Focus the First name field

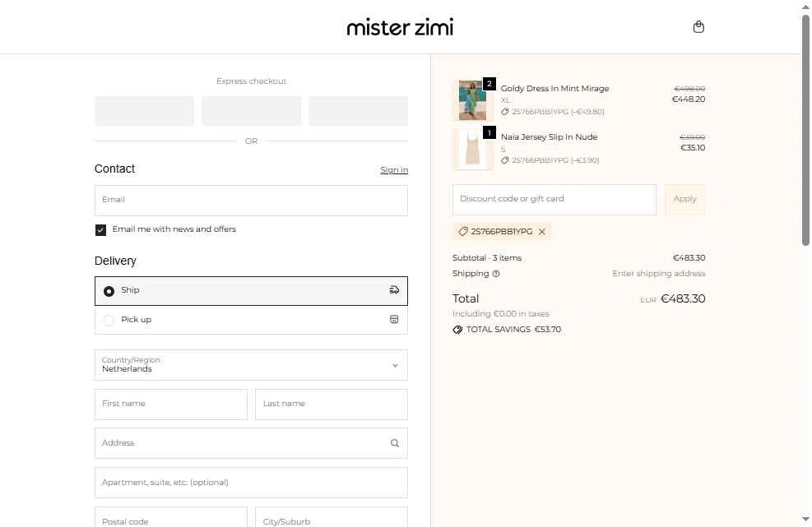171,404
